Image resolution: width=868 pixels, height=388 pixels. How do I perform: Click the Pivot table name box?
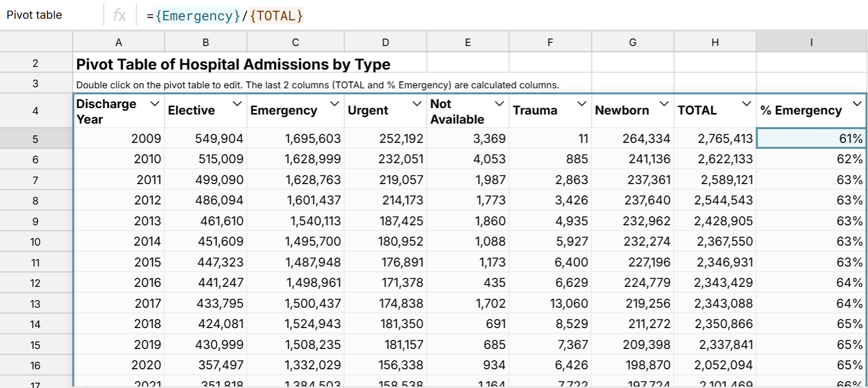coord(51,15)
